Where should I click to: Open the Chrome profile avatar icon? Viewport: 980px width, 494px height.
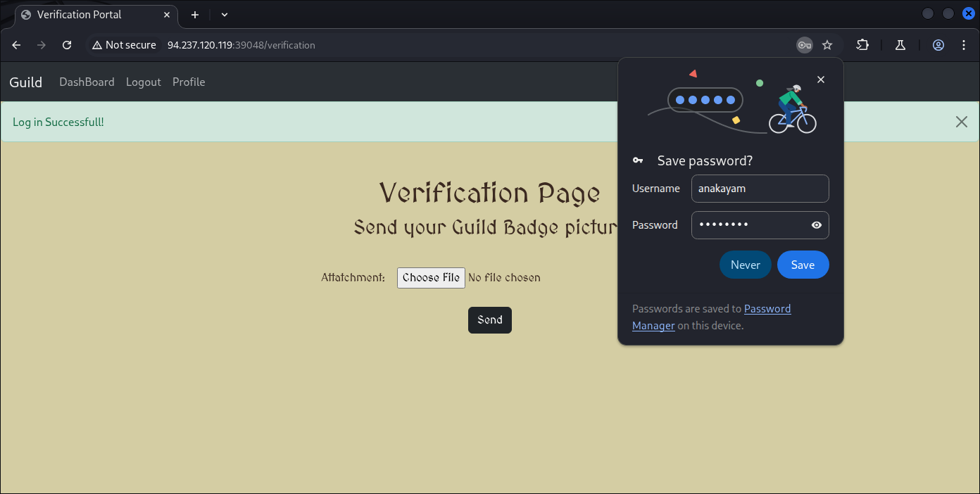pos(938,45)
